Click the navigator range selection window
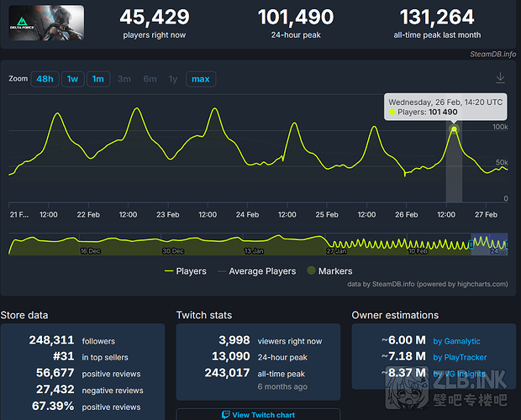 488,243
